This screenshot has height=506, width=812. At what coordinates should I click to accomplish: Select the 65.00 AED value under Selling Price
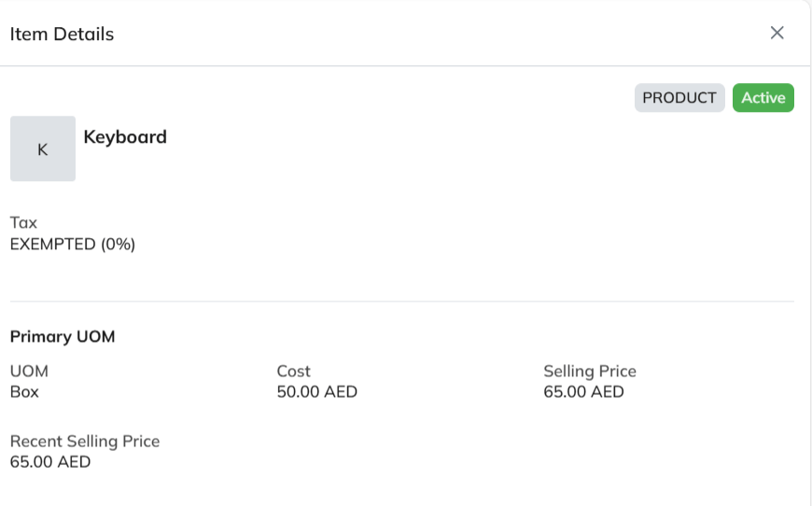(x=583, y=392)
